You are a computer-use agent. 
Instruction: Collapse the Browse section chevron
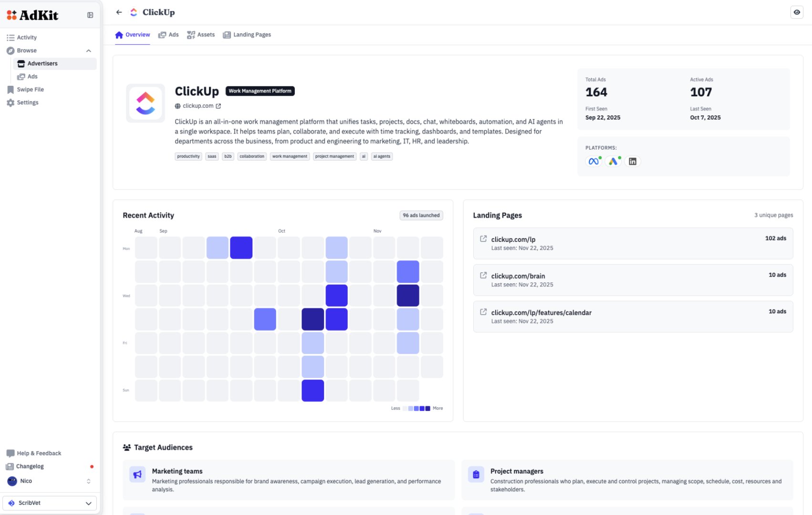88,51
